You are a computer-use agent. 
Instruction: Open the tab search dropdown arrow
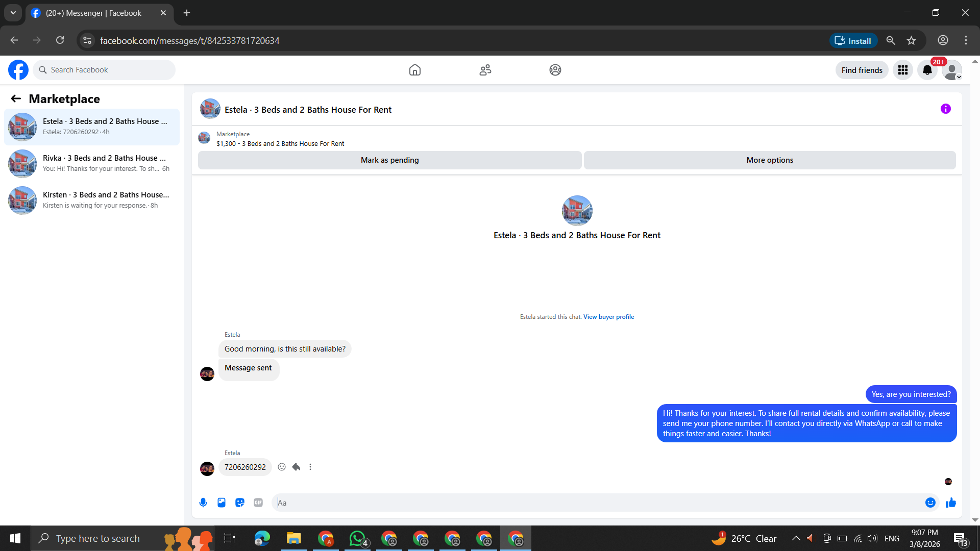click(13, 13)
